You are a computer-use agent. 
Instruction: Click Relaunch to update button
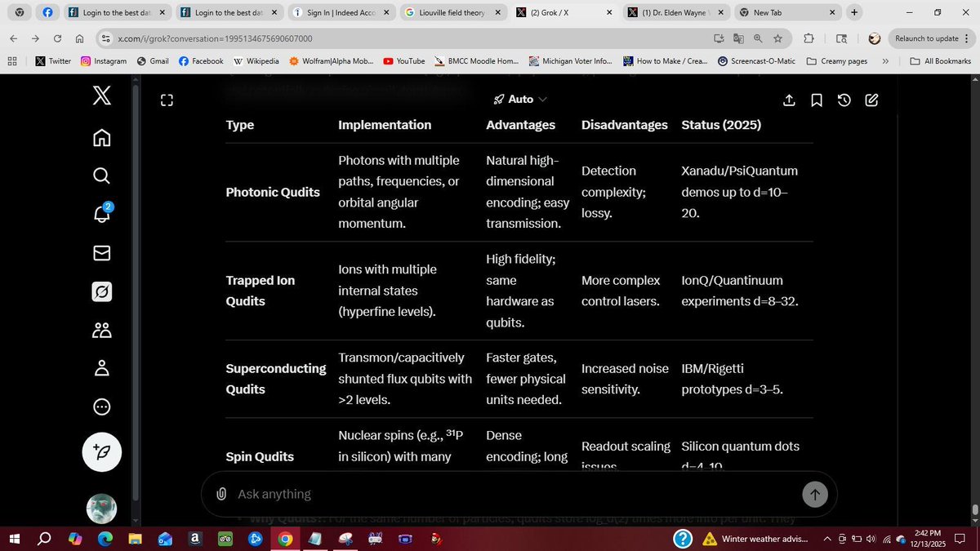pyautogui.click(x=926, y=38)
